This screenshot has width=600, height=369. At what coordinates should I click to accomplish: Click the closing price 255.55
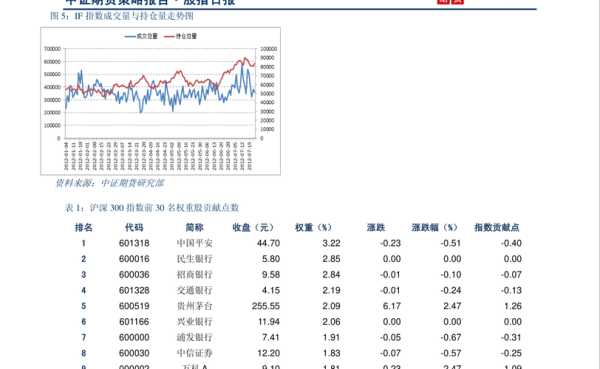click(266, 306)
